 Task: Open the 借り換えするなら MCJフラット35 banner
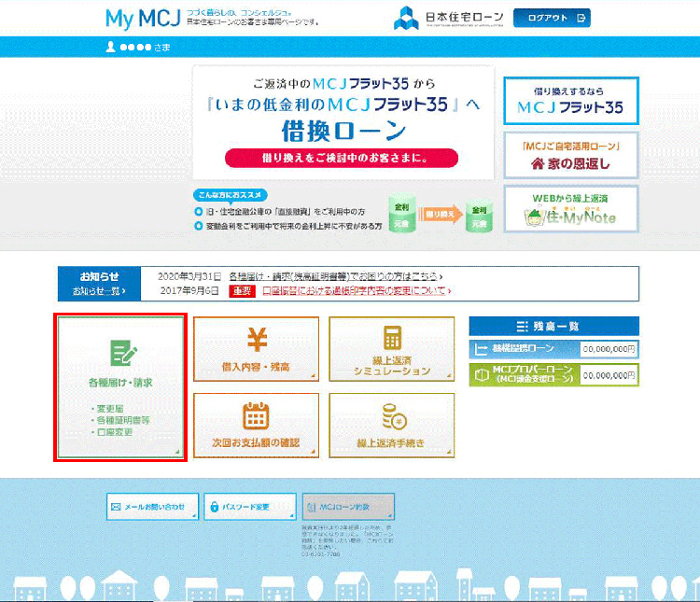point(571,101)
